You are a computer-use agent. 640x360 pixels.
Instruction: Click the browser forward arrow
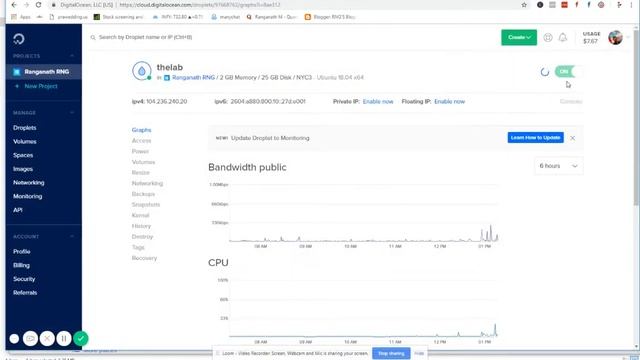pos(27,5)
